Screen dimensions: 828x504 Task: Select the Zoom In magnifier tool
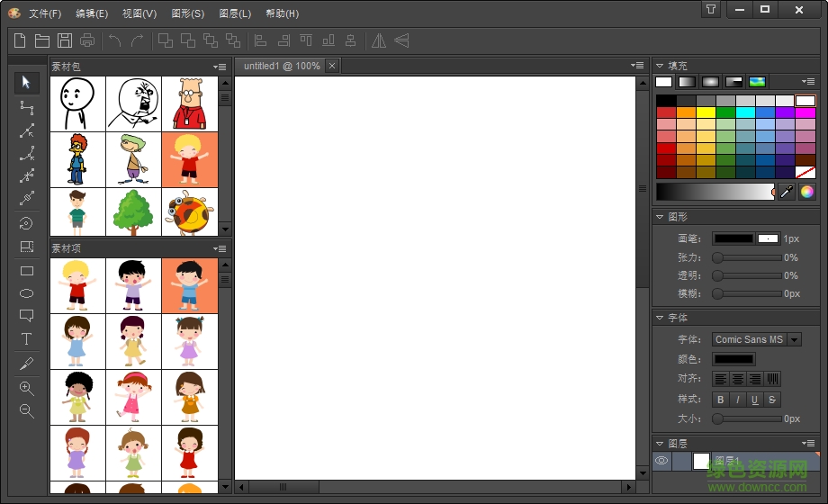coord(26,389)
